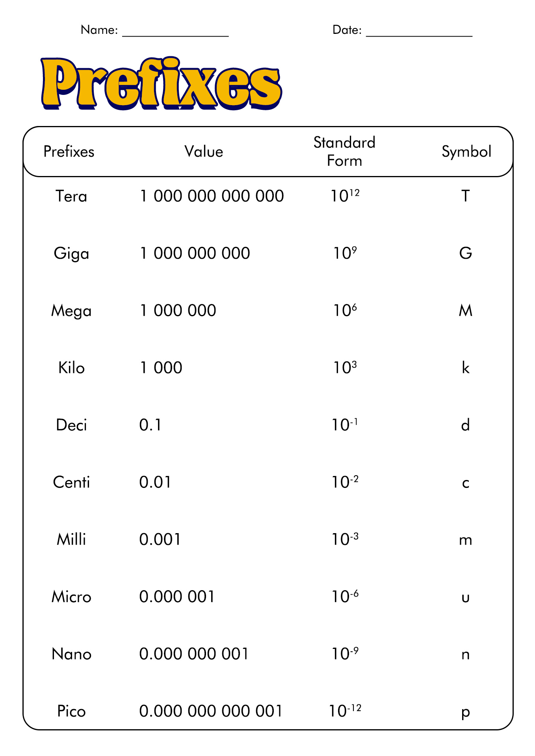Click the Tera prefix label
This screenshot has width=535, height=756.
(71, 196)
